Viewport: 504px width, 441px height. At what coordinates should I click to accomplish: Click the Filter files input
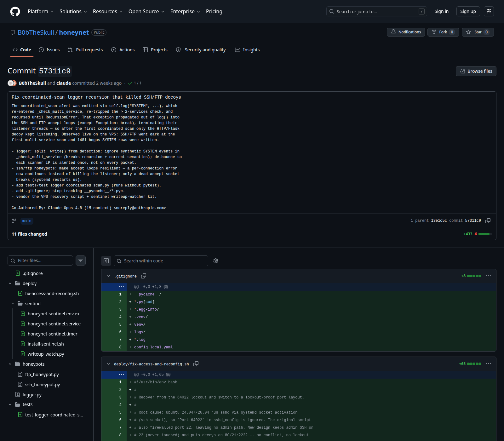click(40, 261)
